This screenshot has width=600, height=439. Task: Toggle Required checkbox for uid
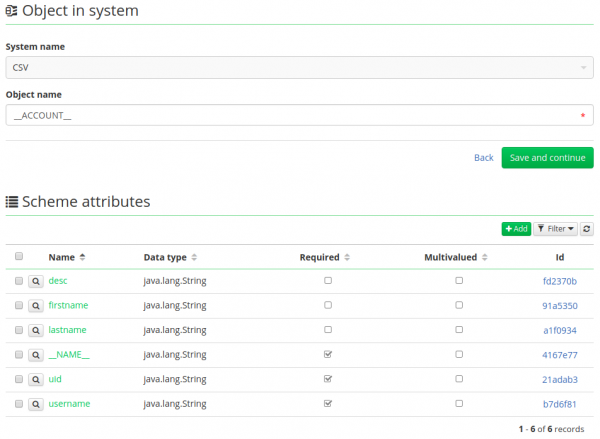tap(328, 379)
